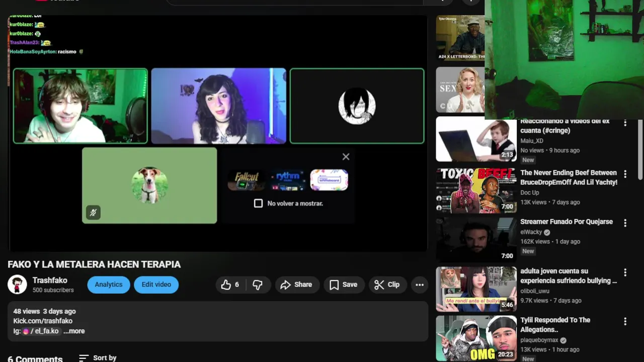Open options menu for 'The Never Ending Beef' video
This screenshot has height=362, width=644.
coord(625,174)
